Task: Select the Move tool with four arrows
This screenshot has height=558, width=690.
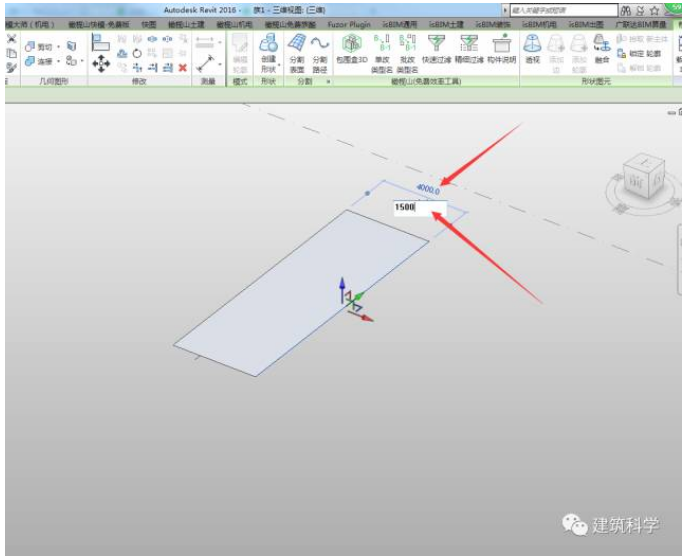Action: [x=101, y=63]
